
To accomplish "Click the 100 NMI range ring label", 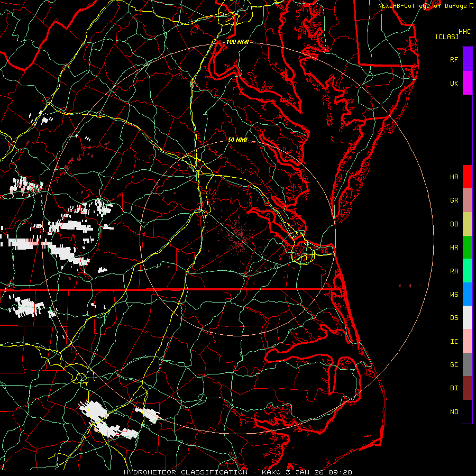I will click(237, 42).
